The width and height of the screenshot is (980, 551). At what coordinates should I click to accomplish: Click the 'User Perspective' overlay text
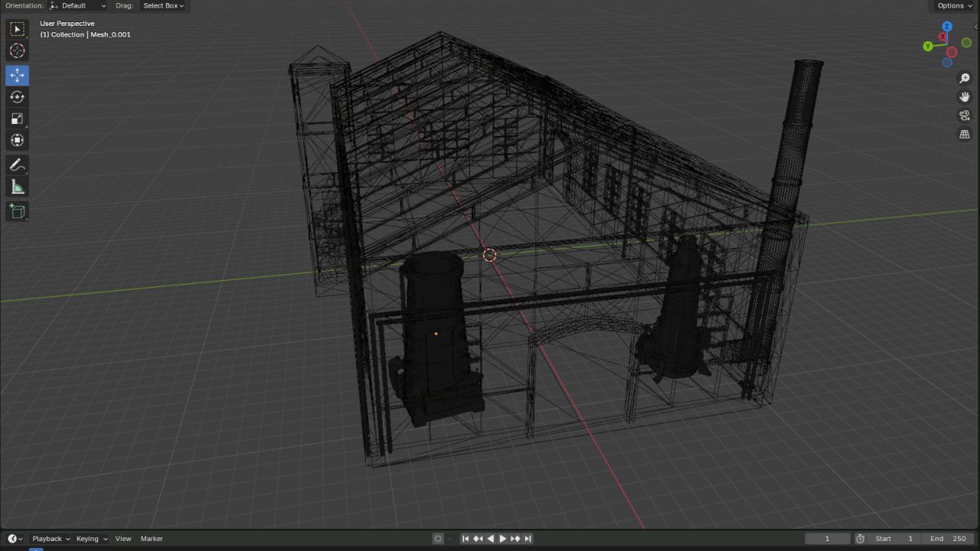[67, 24]
